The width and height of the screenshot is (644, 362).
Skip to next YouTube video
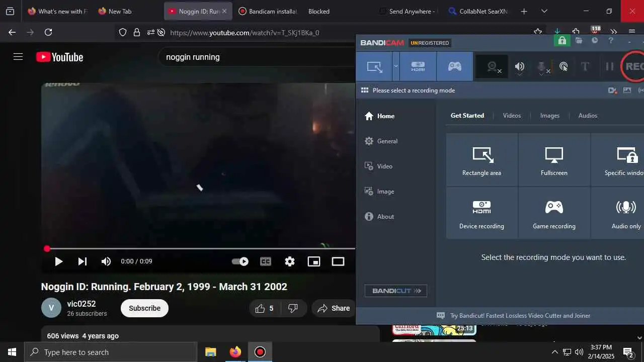[x=83, y=261]
